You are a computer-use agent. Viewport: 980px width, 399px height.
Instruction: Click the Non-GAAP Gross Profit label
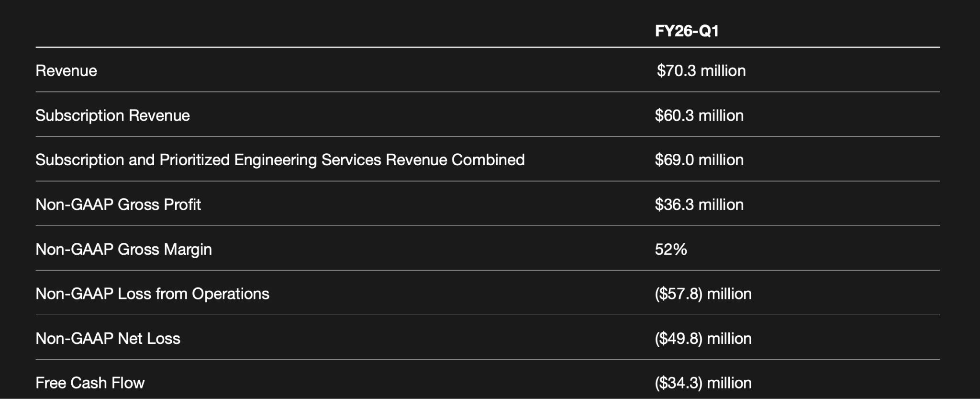tap(118, 205)
